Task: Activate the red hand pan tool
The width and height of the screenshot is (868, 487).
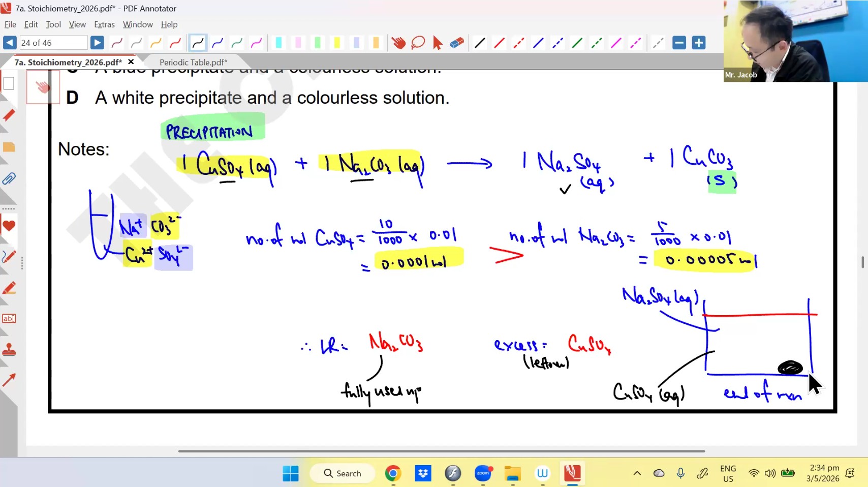Action: tap(398, 43)
